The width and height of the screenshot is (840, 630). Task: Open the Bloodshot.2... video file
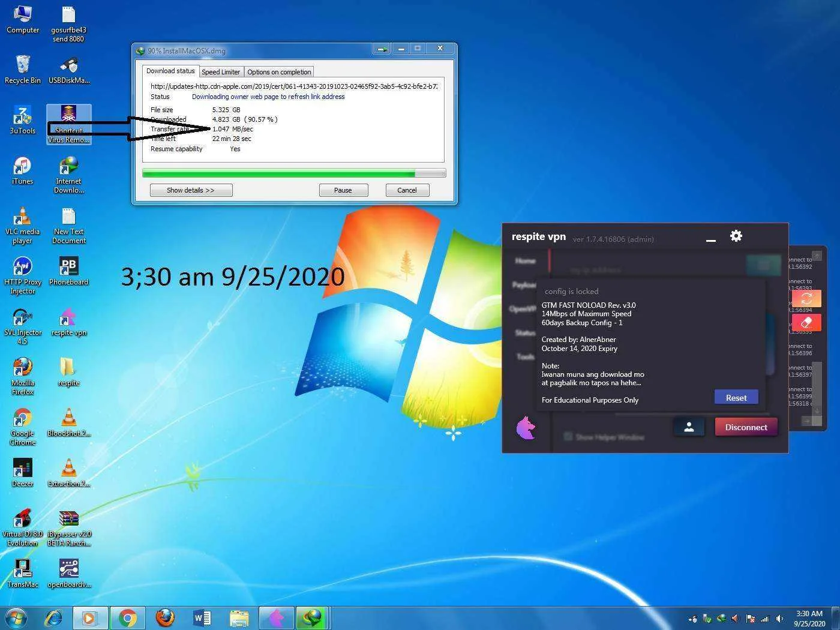pos(68,422)
